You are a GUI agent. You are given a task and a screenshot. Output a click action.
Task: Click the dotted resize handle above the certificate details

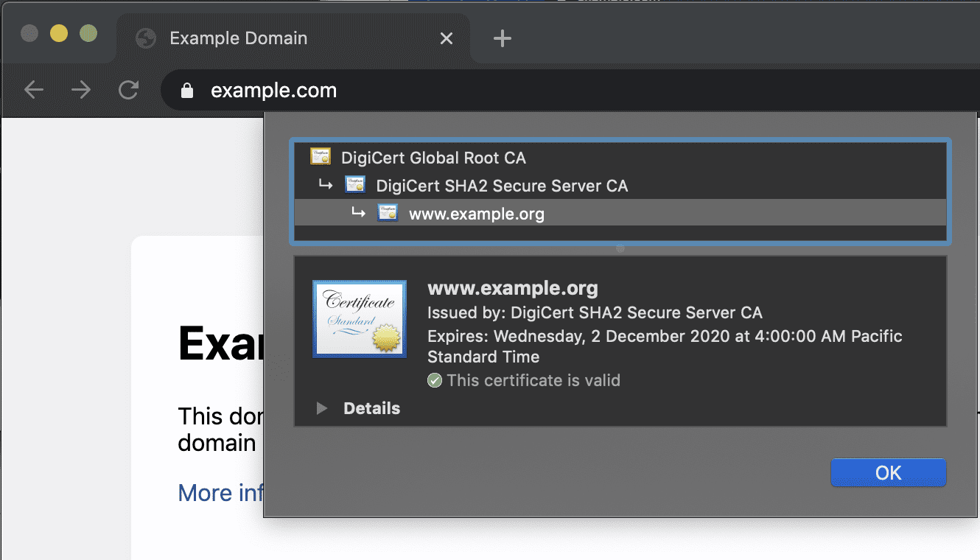pos(620,248)
